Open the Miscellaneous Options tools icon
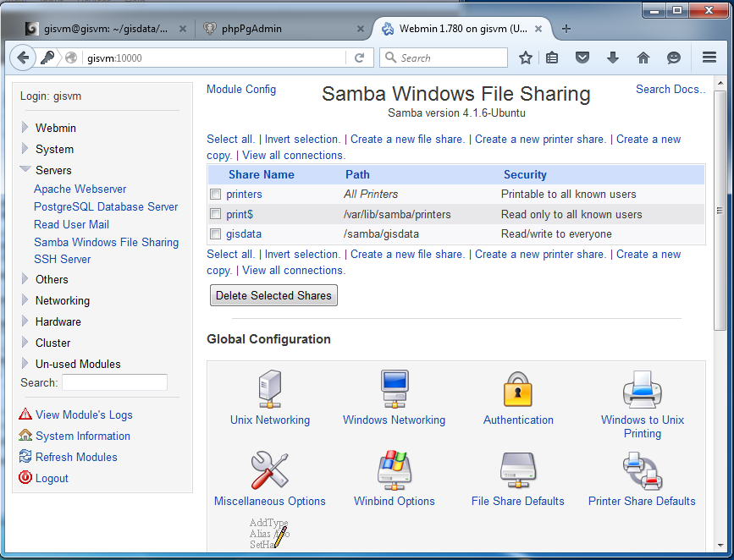The width and height of the screenshot is (734, 560). point(269,469)
